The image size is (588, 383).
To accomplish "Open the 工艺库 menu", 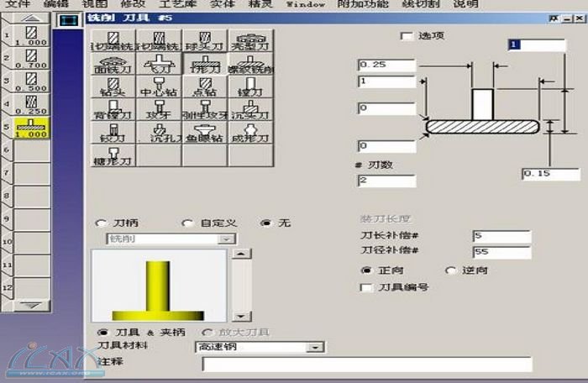I will 176,4.
